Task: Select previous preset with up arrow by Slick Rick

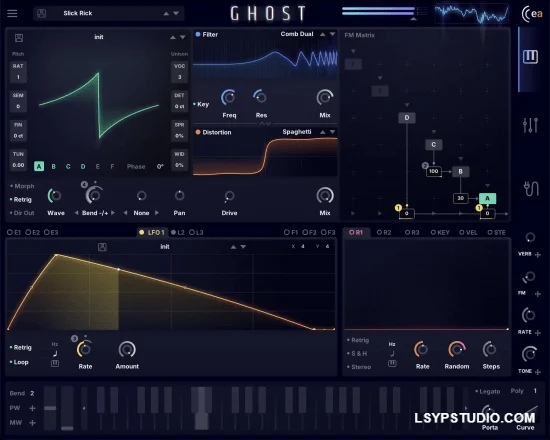Action: tap(166, 14)
